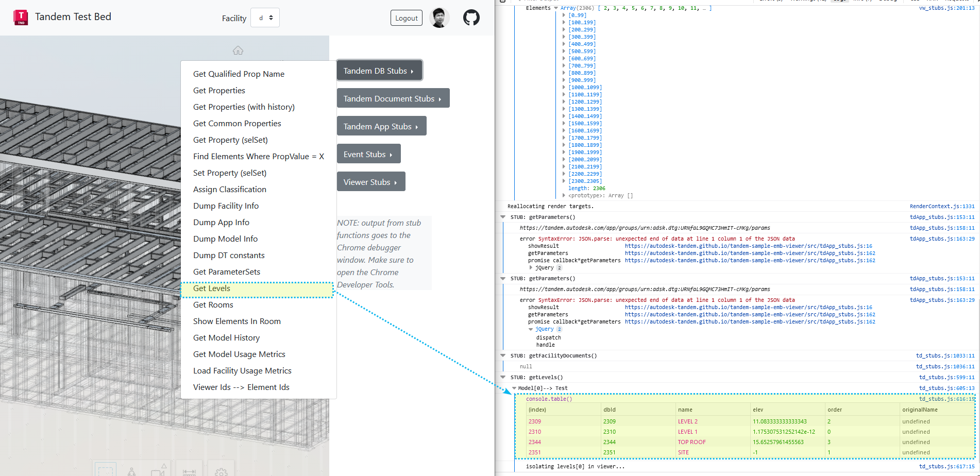This screenshot has width=980, height=476.
Task: Click the user profile avatar
Action: point(439,18)
